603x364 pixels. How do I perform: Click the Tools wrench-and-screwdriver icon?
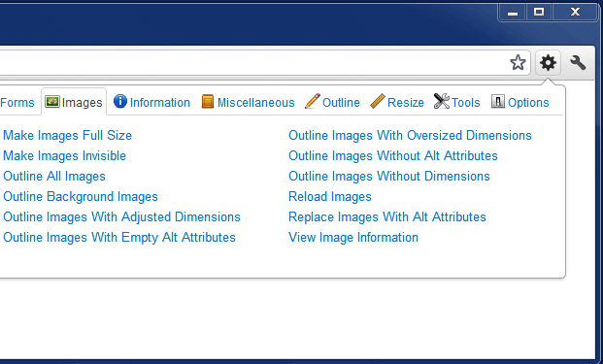tap(442, 101)
